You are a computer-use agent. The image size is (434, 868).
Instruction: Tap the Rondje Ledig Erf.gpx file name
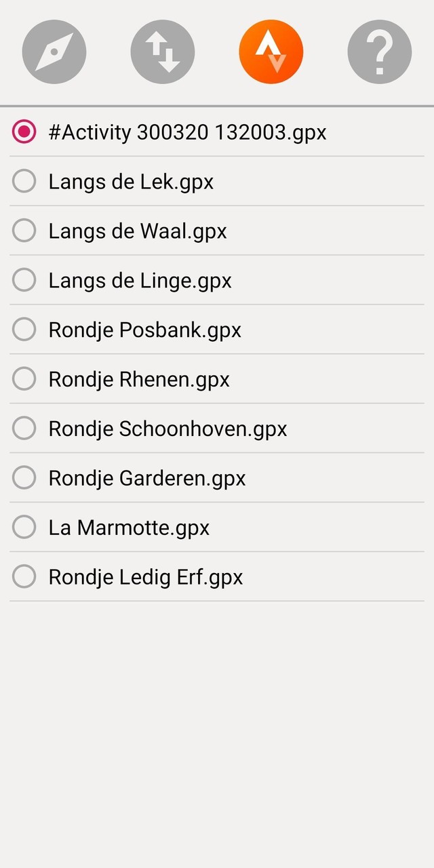coord(146,577)
